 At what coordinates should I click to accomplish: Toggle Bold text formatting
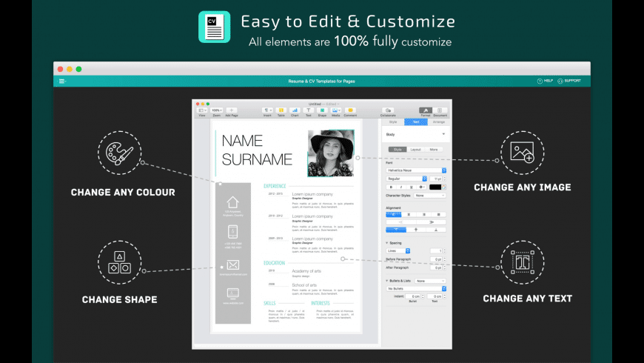click(391, 187)
